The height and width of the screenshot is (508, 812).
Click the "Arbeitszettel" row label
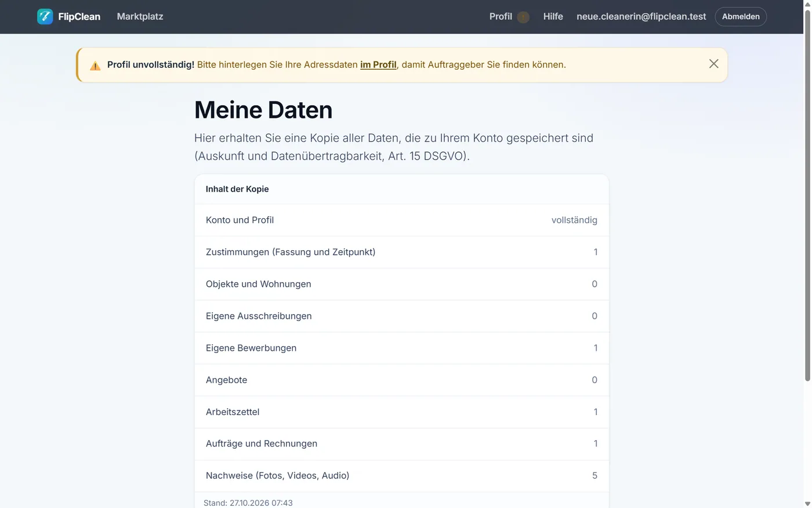(x=233, y=412)
